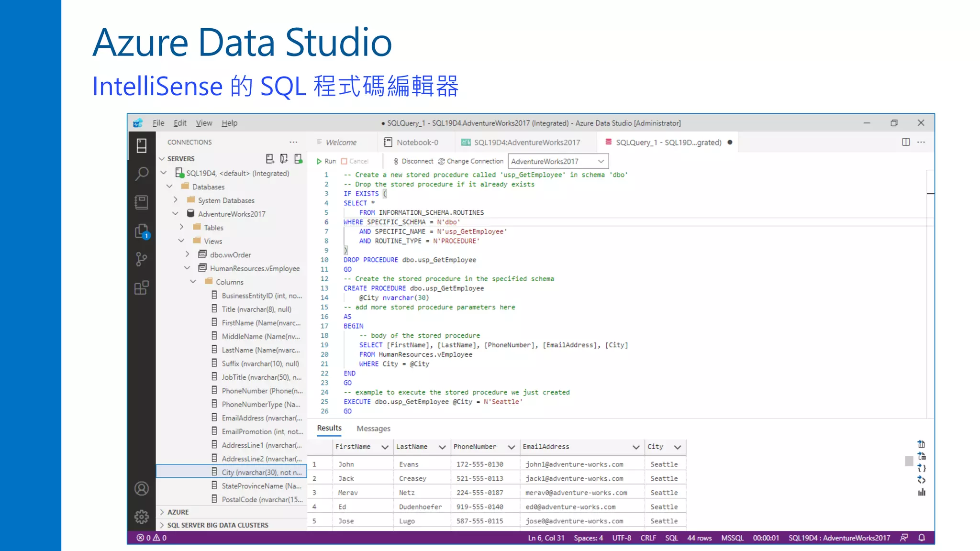Image resolution: width=980 pixels, height=551 pixels.
Task: Click the Show Active Connections icon
Action: click(299, 159)
